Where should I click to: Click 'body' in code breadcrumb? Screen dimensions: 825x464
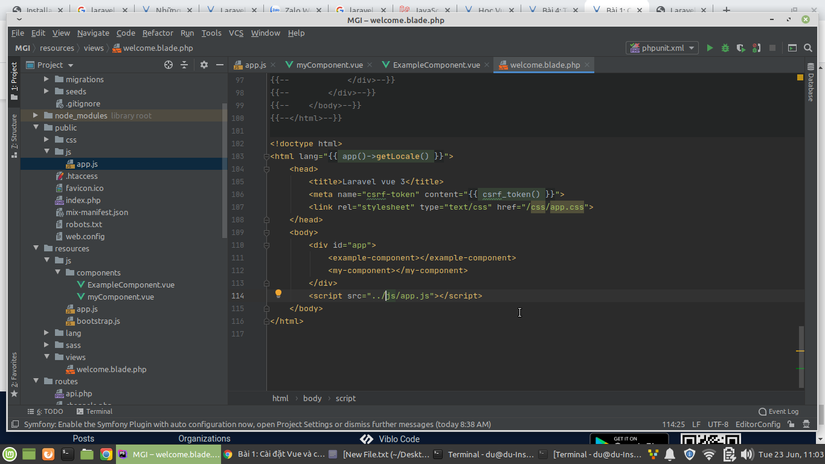click(x=312, y=398)
